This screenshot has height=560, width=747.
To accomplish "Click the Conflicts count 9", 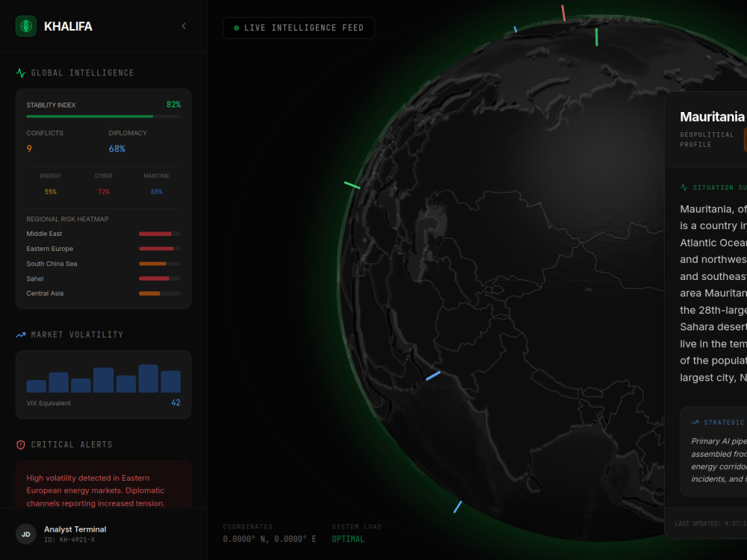I will 29,149.
